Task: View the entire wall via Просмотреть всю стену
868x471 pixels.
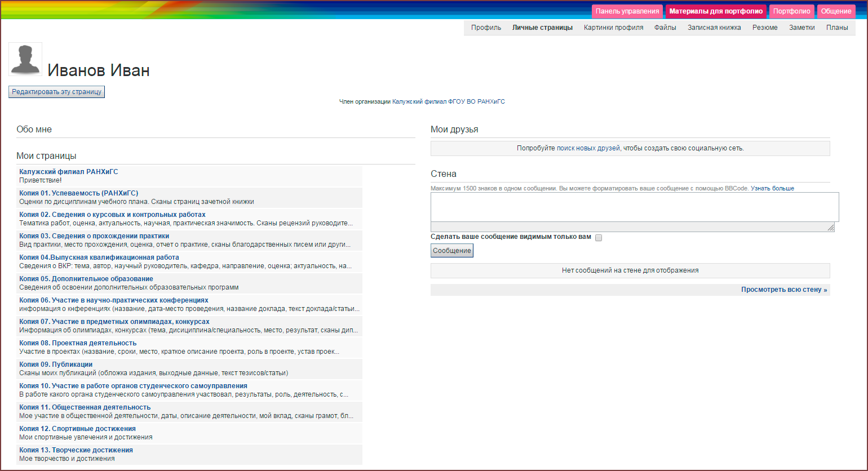Action: pyautogui.click(x=784, y=290)
